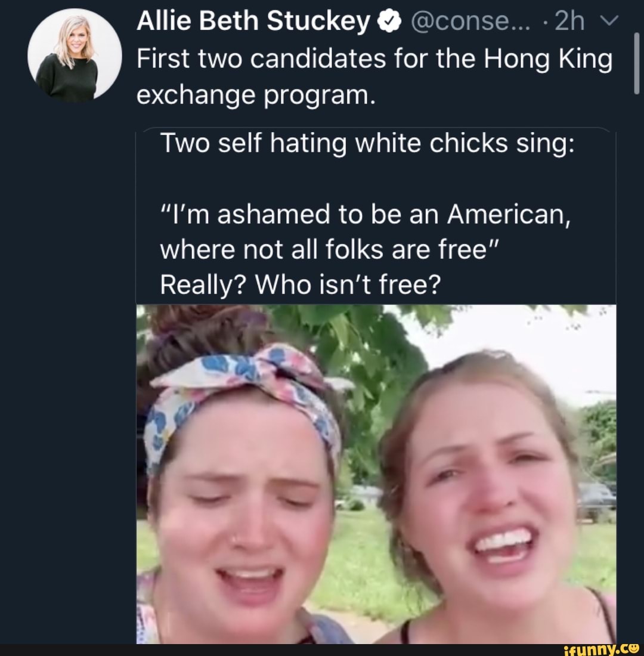Click the 2h timestamp
The height and width of the screenshot is (656, 644).
coord(565,20)
